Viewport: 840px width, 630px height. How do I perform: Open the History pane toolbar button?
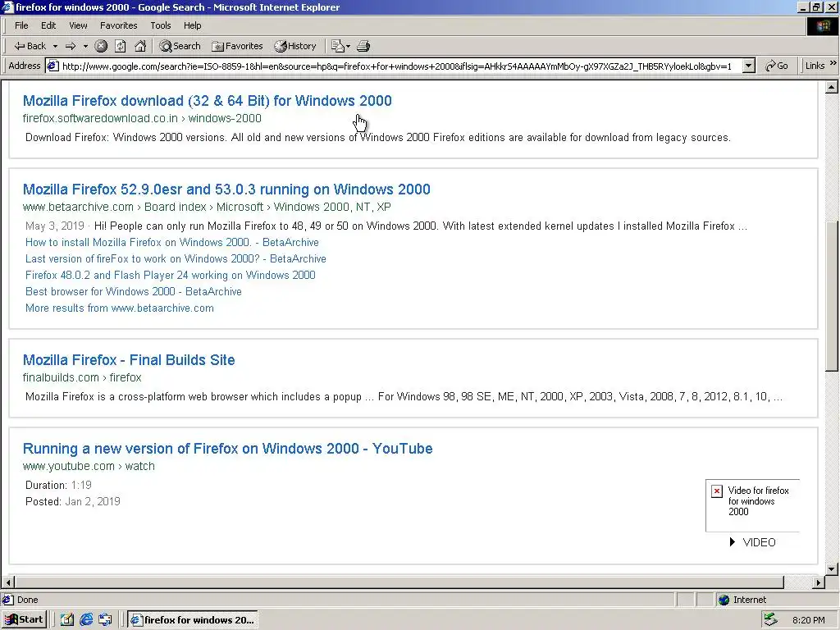[x=295, y=46]
